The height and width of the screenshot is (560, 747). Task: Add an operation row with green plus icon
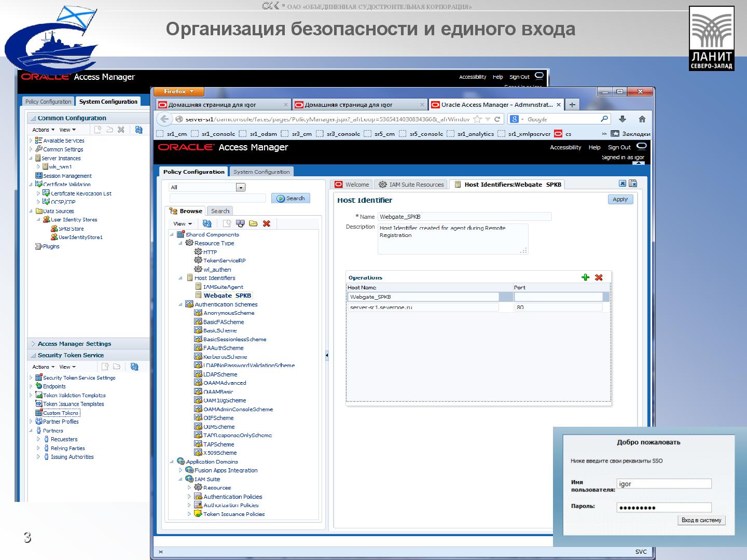point(586,277)
